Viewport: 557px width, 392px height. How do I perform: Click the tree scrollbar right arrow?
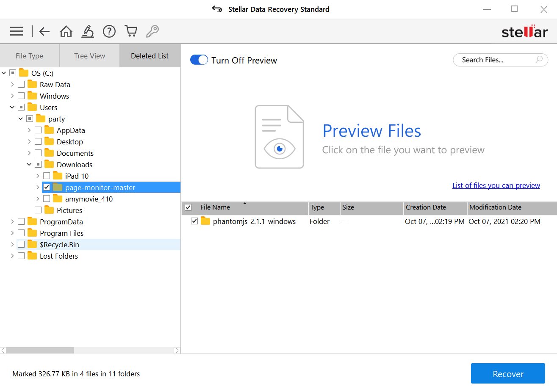[177, 351]
